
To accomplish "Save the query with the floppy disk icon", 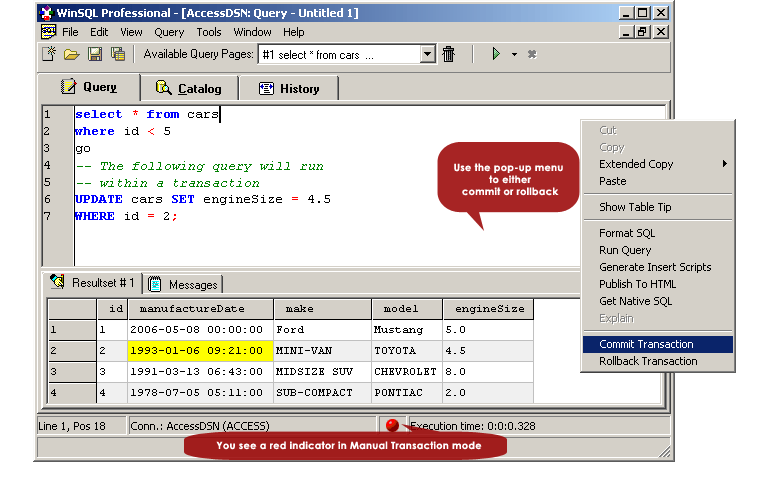I will [95, 54].
